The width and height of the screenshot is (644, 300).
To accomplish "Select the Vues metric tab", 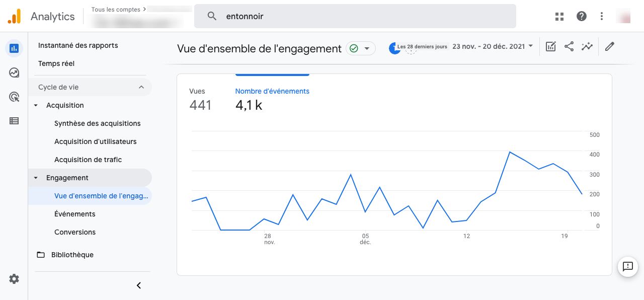I will coord(200,99).
